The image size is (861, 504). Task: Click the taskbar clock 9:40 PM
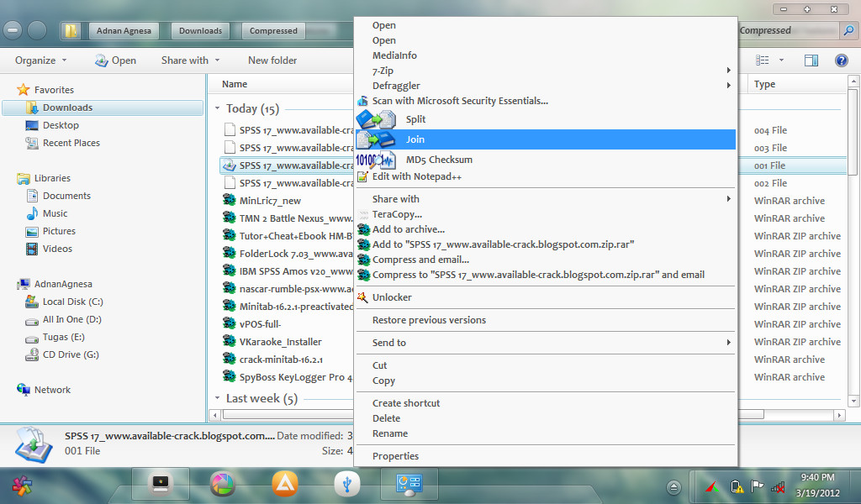click(x=817, y=477)
